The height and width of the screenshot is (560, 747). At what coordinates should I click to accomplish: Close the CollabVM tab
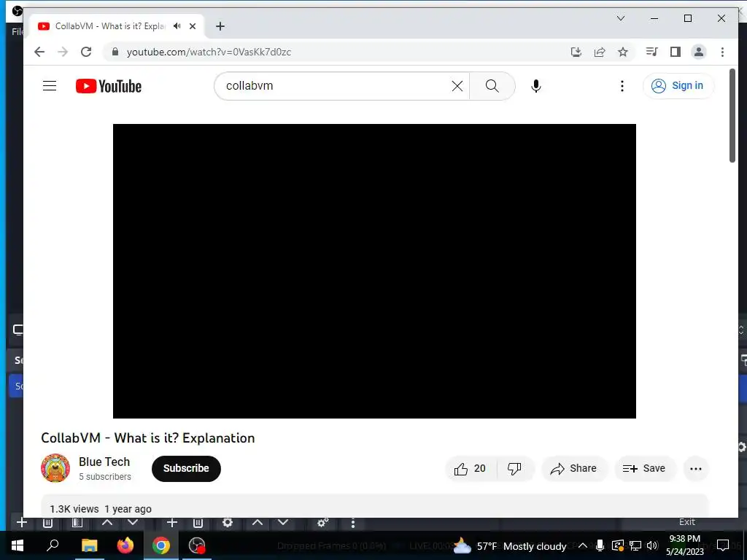click(193, 26)
